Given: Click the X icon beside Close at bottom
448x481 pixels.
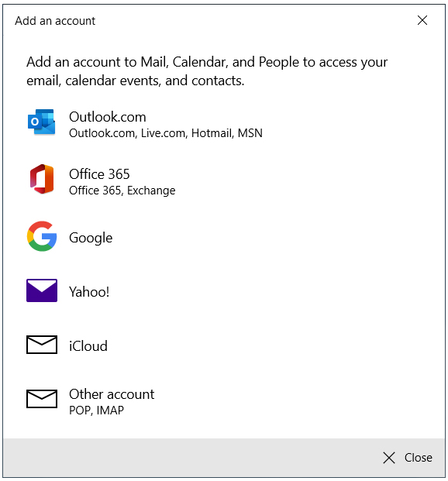Looking at the screenshot, I should (389, 458).
